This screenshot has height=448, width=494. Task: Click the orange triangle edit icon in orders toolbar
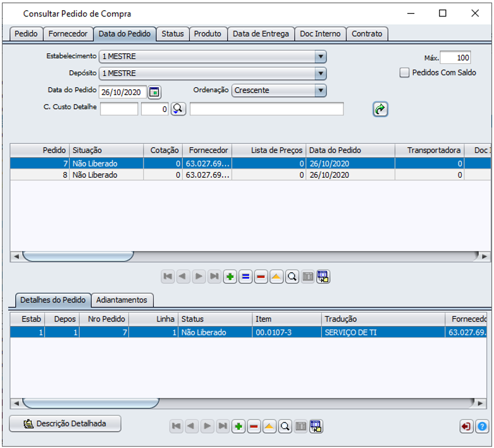(276, 277)
